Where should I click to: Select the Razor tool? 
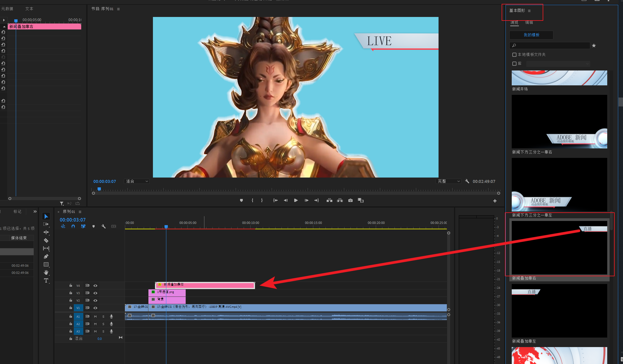[46, 240]
